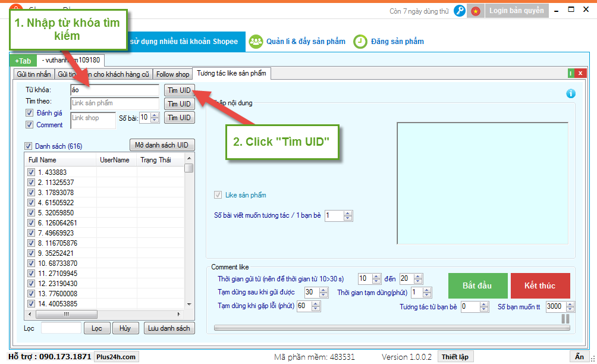Open Quản lí & đẩy sản phẩm section
Viewport: 597px width, 364px height.
pyautogui.click(x=297, y=41)
